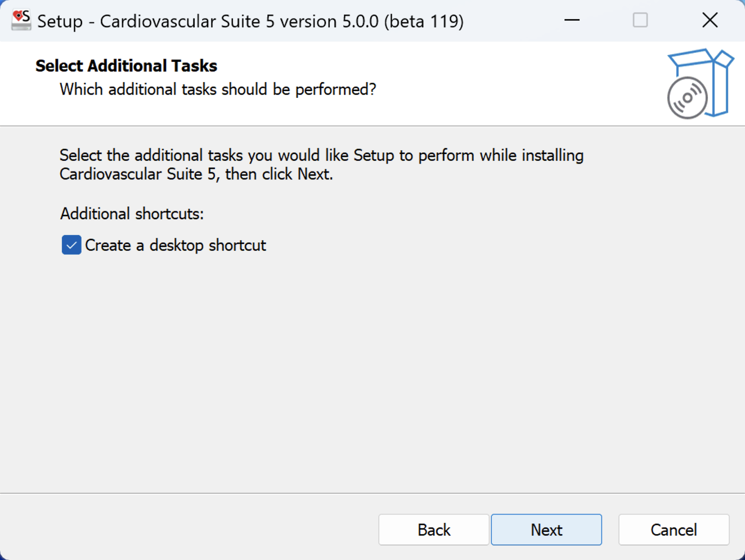Viewport: 745px width, 560px height.
Task: Click the 'Create a desktop shortcut' label
Action: coord(175,246)
